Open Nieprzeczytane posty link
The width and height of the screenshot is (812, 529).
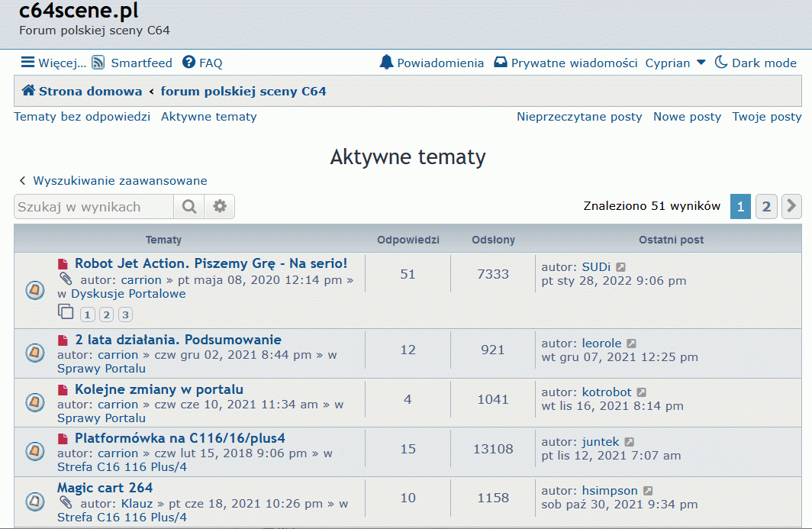pos(579,117)
